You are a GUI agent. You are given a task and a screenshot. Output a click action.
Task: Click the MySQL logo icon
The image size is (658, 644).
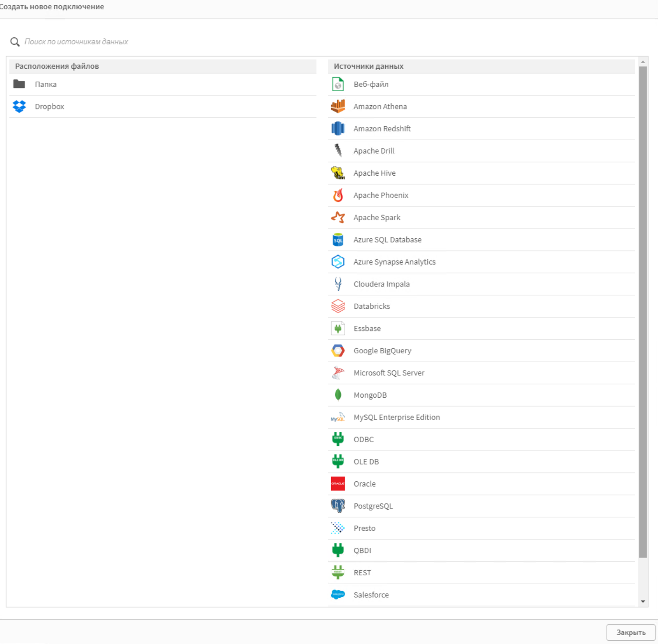tap(338, 417)
